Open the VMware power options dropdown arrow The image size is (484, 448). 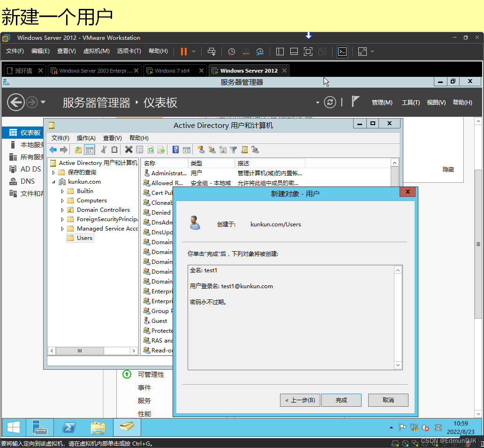pos(194,52)
